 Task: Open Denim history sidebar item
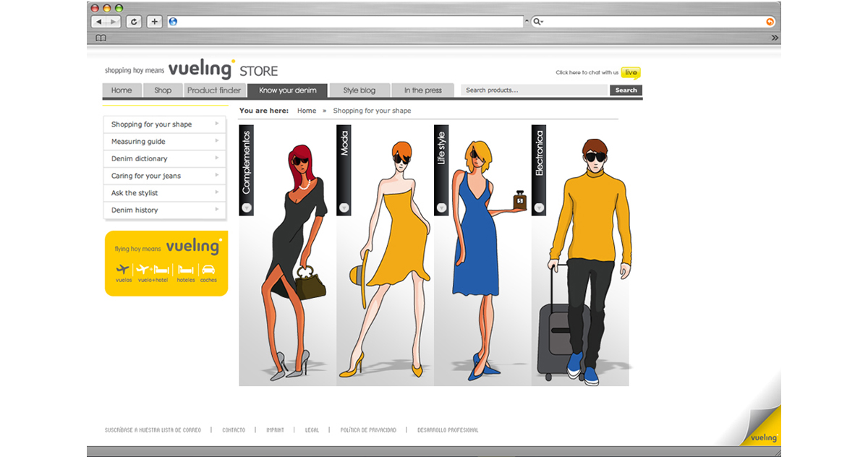[165, 210]
